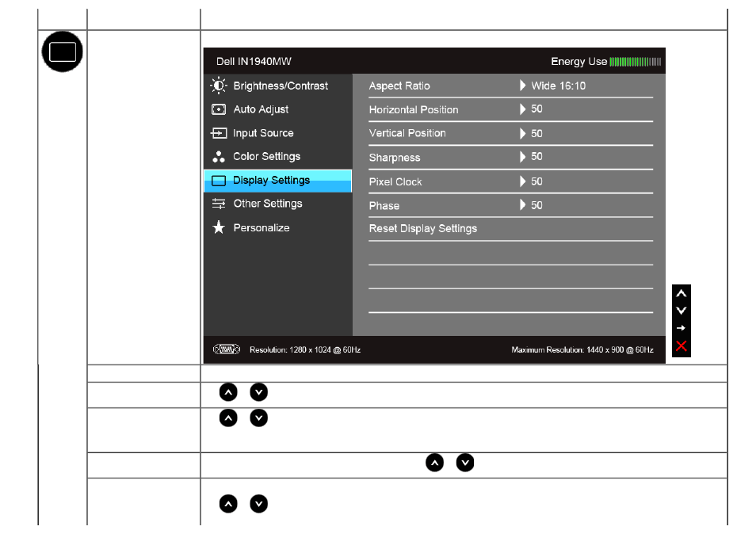Click the large round display icon at left

(62, 51)
